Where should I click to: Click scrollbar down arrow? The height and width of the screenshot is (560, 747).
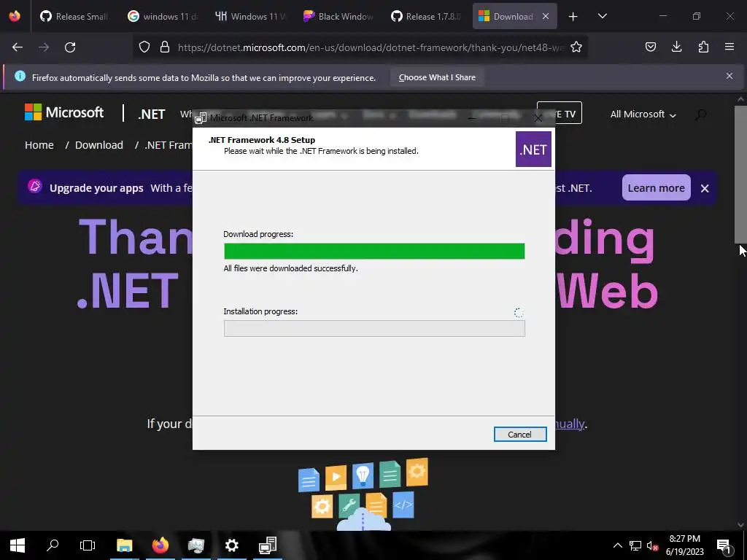[x=740, y=525]
